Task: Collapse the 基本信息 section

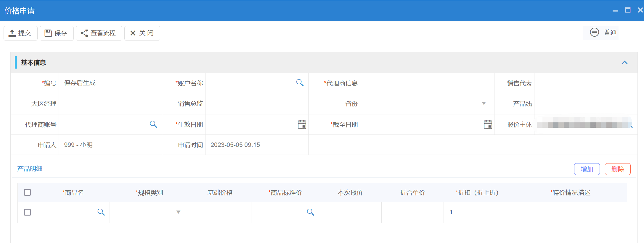Action: (624, 62)
